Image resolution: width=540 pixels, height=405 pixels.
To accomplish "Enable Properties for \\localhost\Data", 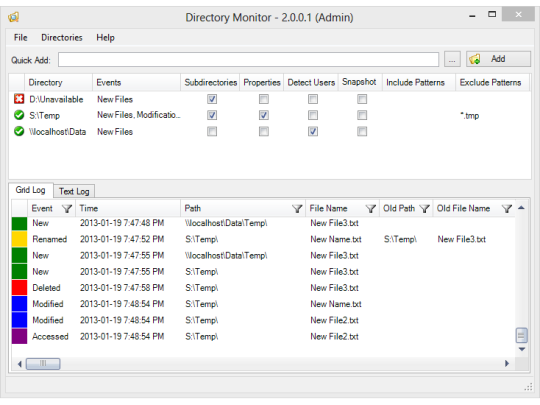I will tap(264, 131).
